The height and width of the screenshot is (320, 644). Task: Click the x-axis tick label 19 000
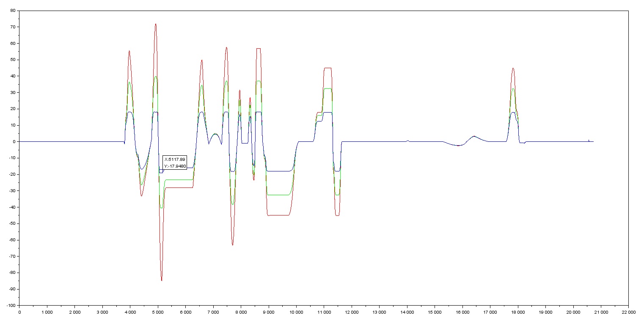pos(545,312)
